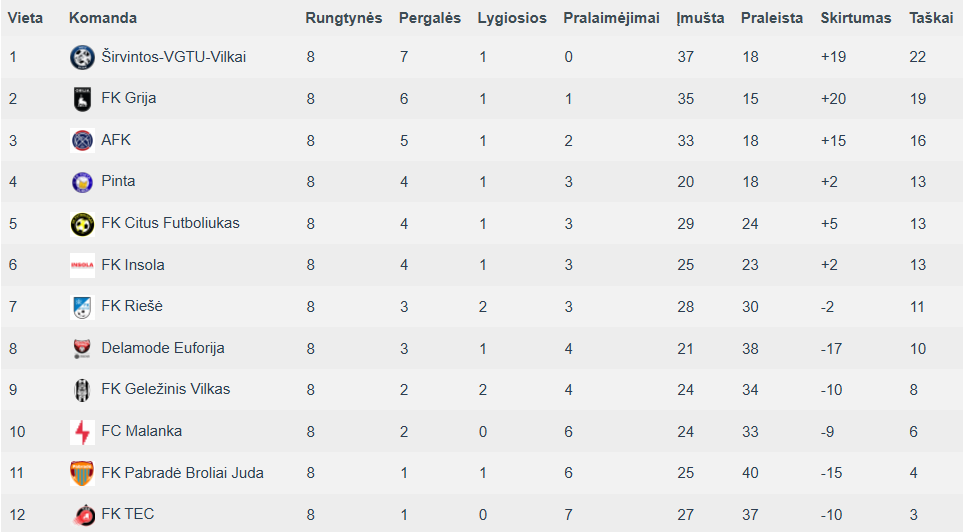Click the FK Citus Futboliukas ball logo
963x532 pixels.
82,224
